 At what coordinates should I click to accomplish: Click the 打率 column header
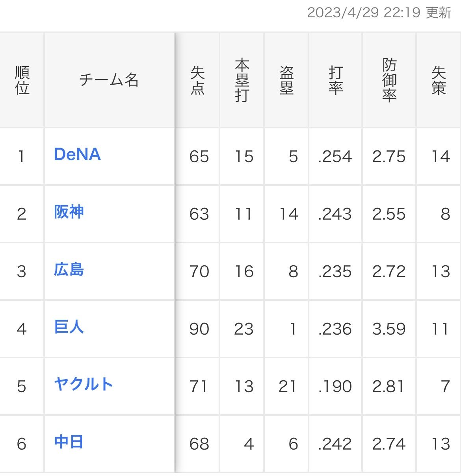(335, 80)
